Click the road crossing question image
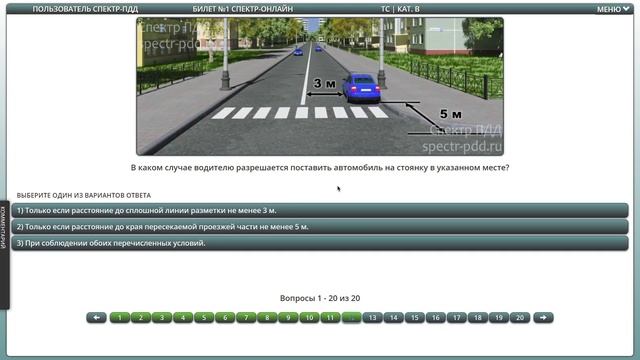 click(x=320, y=86)
